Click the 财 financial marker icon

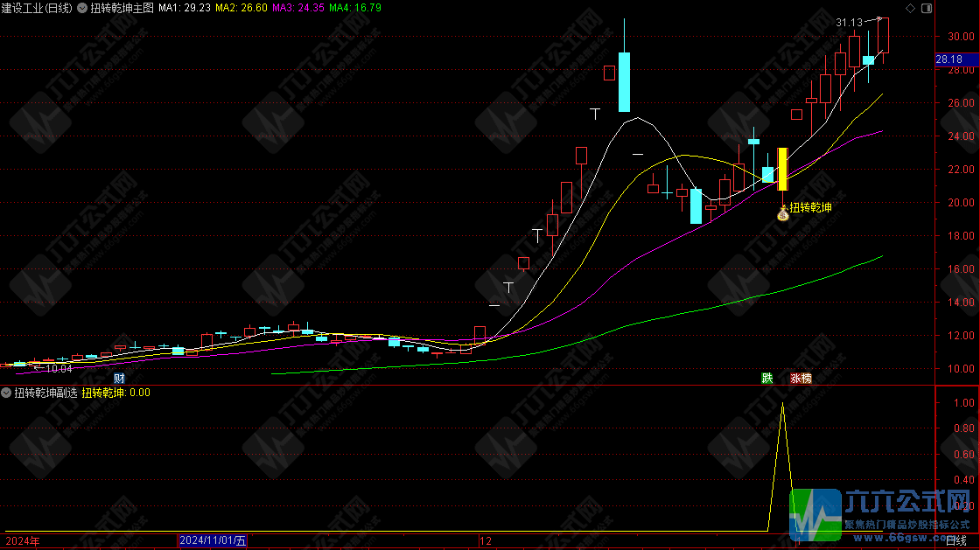(x=119, y=379)
